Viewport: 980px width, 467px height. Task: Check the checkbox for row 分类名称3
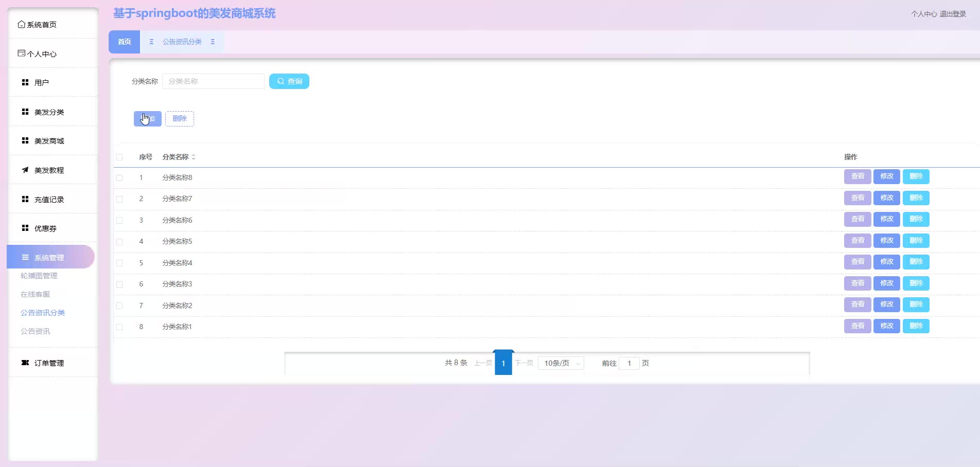point(119,284)
